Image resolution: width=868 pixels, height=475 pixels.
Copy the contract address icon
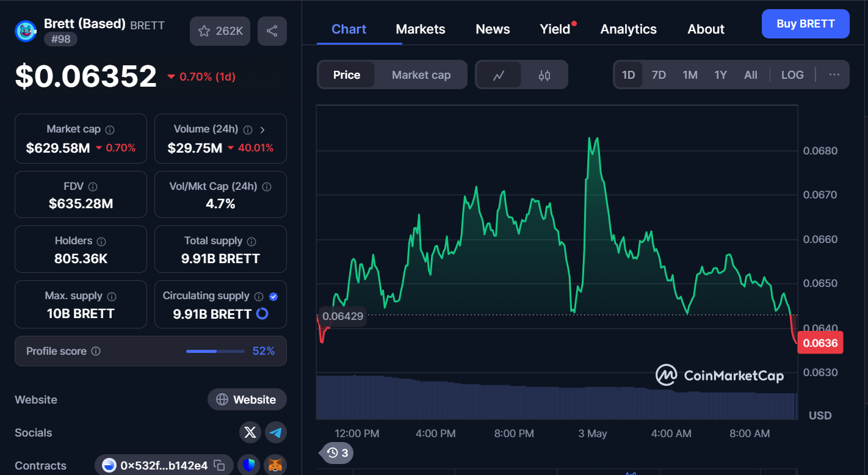pyautogui.click(x=219, y=465)
